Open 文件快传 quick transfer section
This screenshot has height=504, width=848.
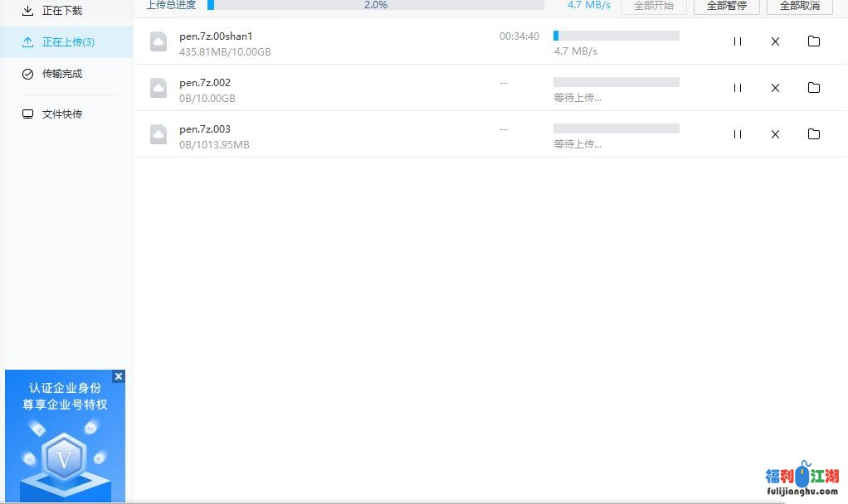coord(61,114)
